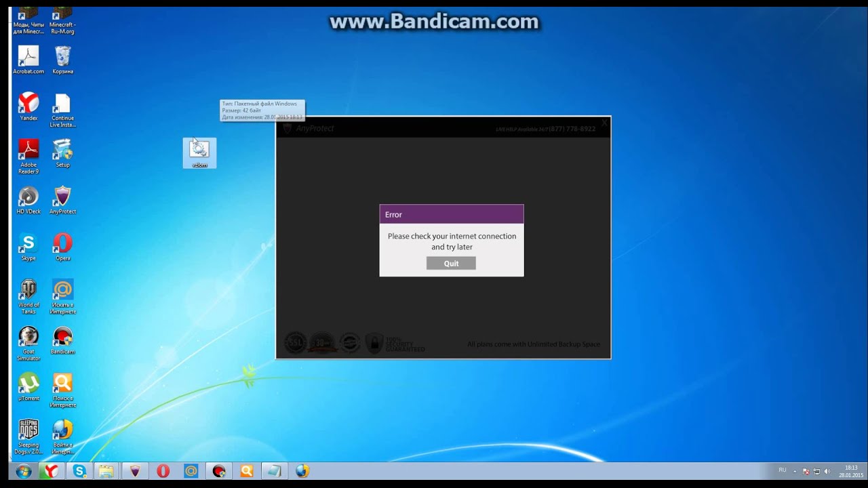Select the Acrobat.com desktop shortcut

click(28, 60)
